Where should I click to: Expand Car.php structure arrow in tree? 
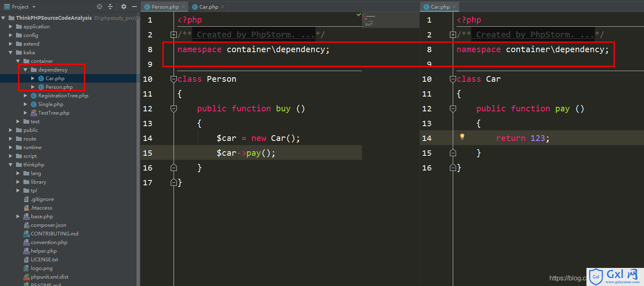(x=33, y=78)
